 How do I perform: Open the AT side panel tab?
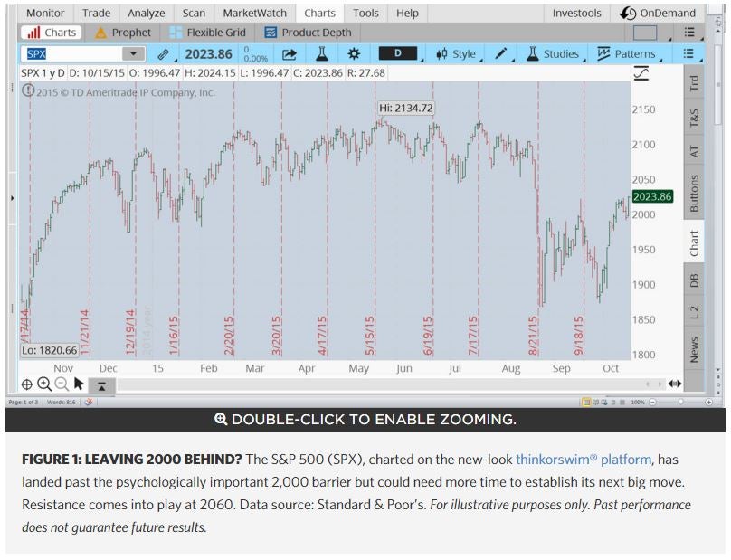[x=694, y=152]
